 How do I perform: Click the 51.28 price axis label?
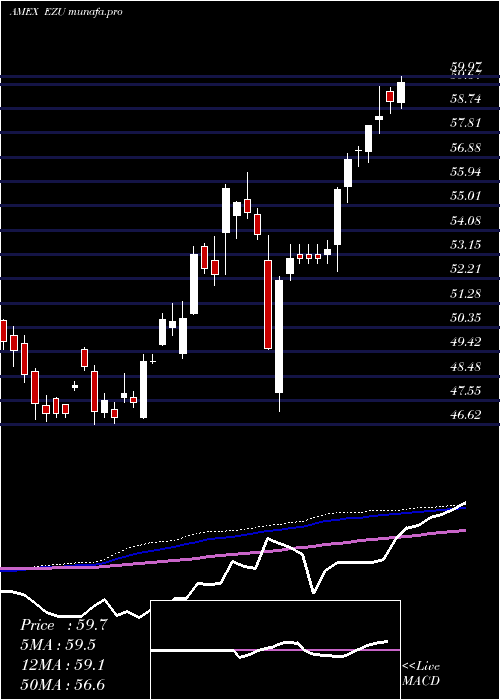(x=466, y=293)
